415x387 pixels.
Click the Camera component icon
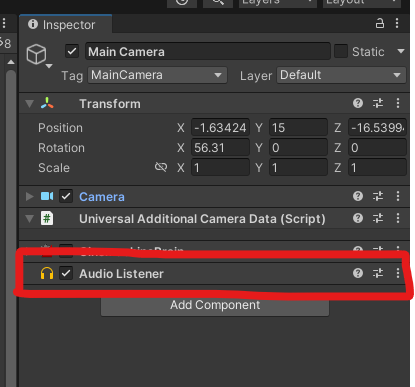(x=47, y=196)
